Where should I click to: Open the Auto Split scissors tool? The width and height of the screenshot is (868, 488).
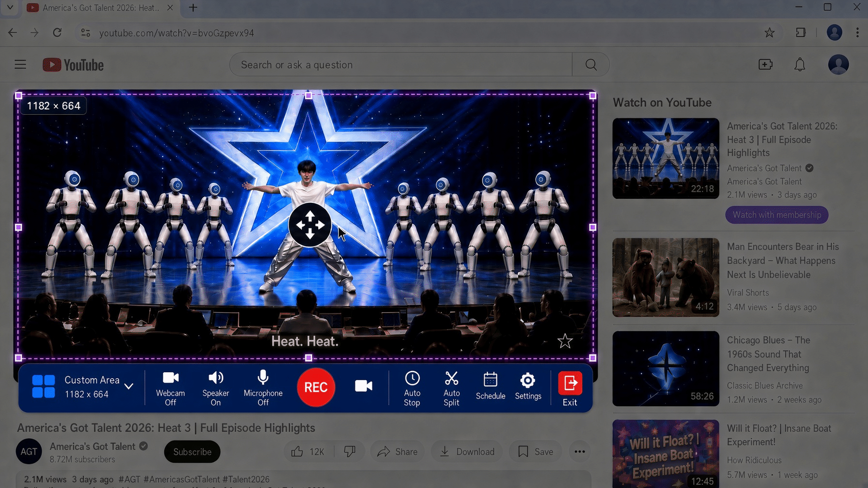pos(452,389)
